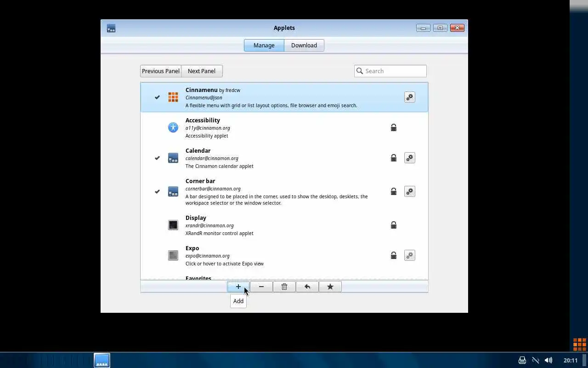Click lock icon in Corner bar row
This screenshot has width=588, height=368.
coord(394,191)
